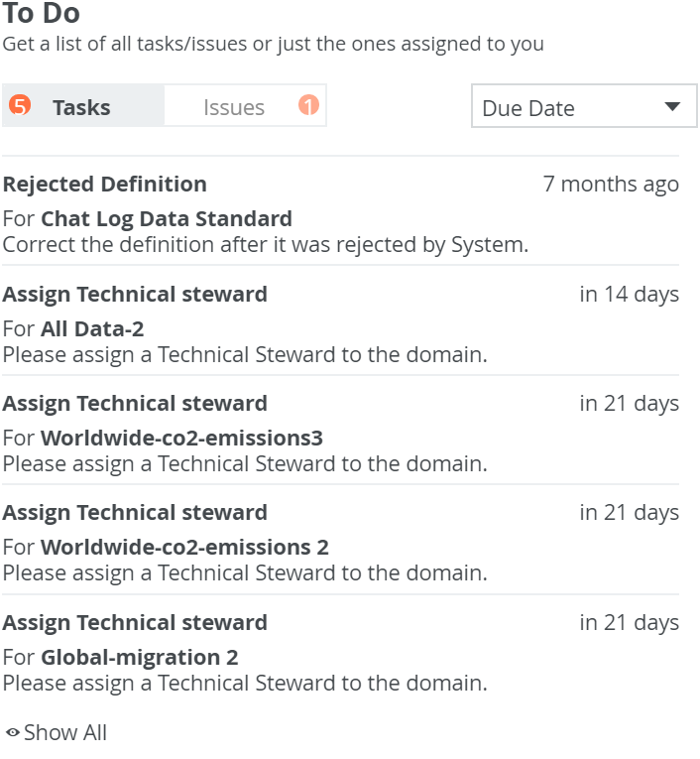Click the orange Tasks count badge

pyautogui.click(x=20, y=106)
